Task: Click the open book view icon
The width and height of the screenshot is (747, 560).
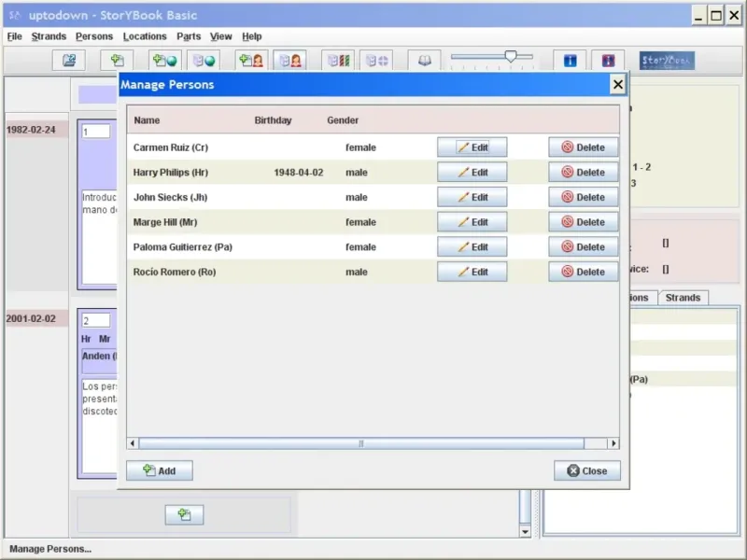Action: click(425, 61)
